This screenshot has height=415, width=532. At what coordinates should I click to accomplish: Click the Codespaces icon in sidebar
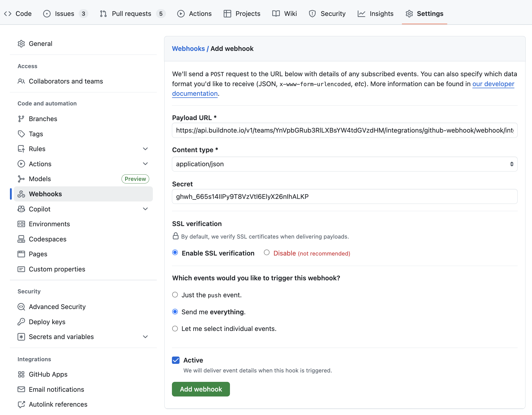point(21,239)
